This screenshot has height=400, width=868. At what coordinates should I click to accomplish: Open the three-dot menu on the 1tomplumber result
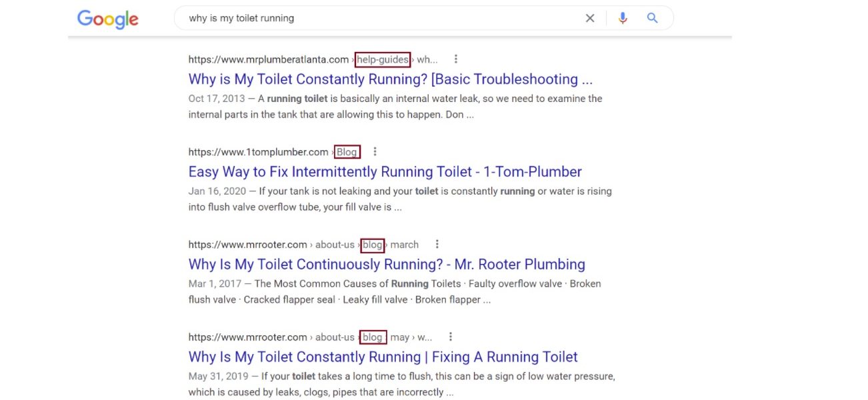pos(375,151)
